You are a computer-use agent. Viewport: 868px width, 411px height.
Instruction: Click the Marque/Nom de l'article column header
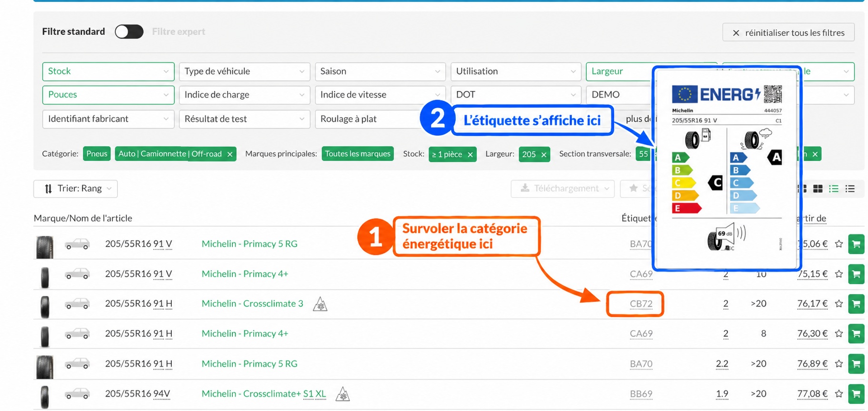pos(83,218)
